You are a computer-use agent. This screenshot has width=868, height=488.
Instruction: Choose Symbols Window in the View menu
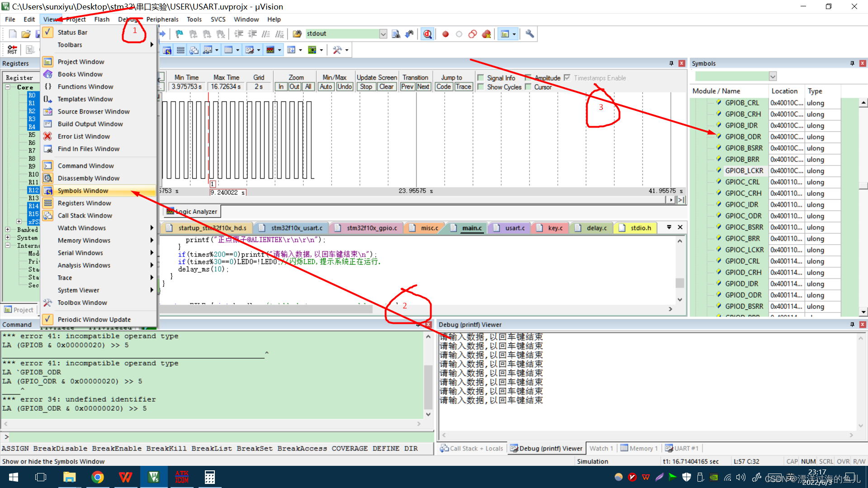pos(99,191)
